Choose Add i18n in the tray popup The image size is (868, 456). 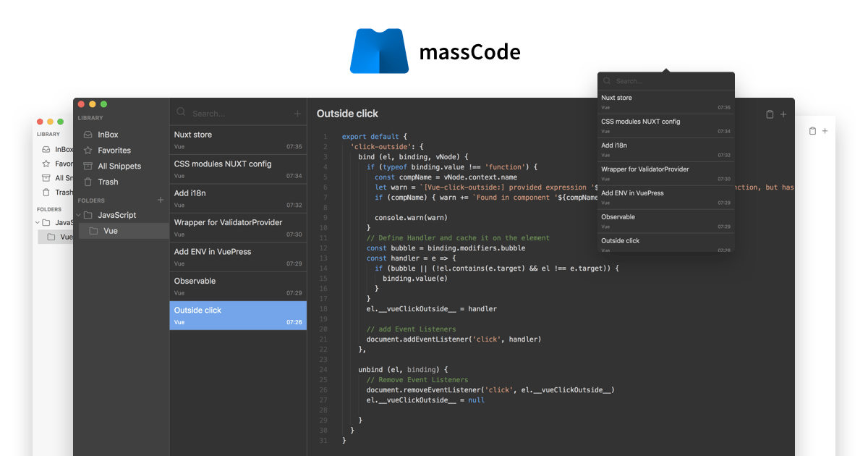(x=666, y=149)
